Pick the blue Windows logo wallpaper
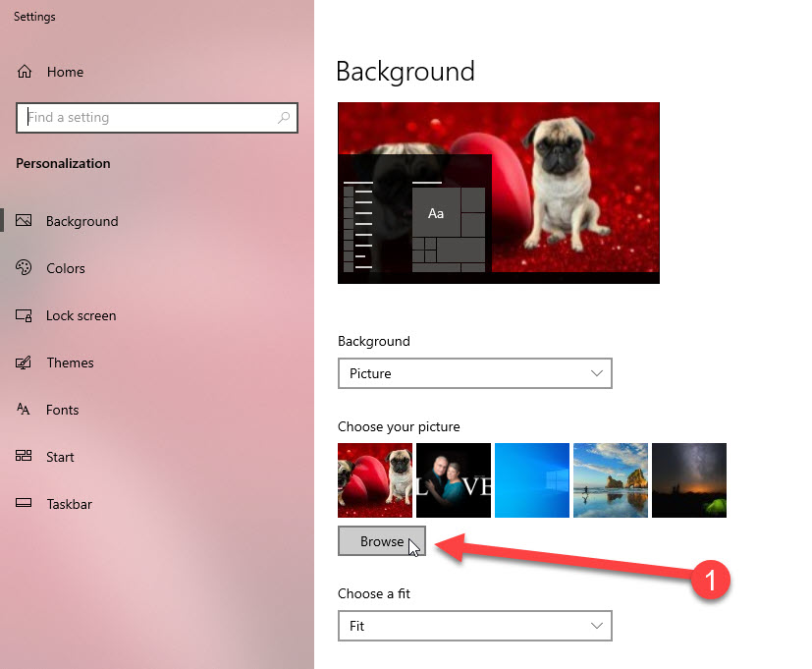Viewport: 812px width, 669px height. tap(532, 479)
